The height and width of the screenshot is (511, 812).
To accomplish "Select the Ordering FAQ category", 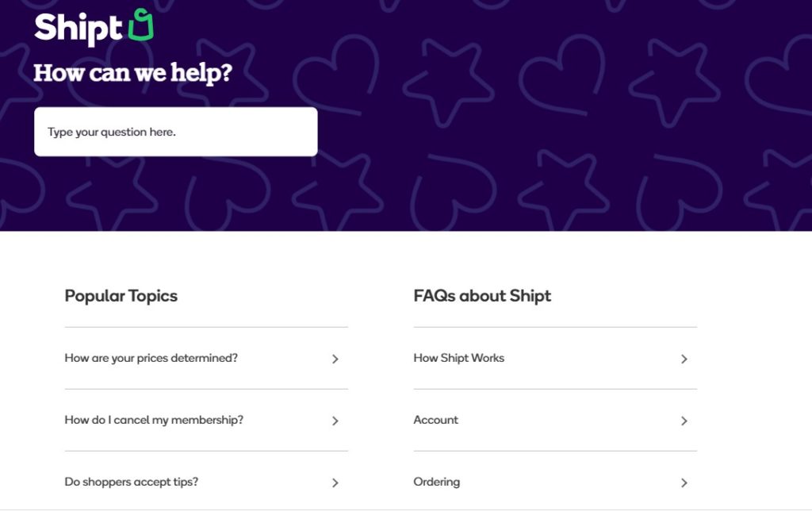I will tap(555, 482).
